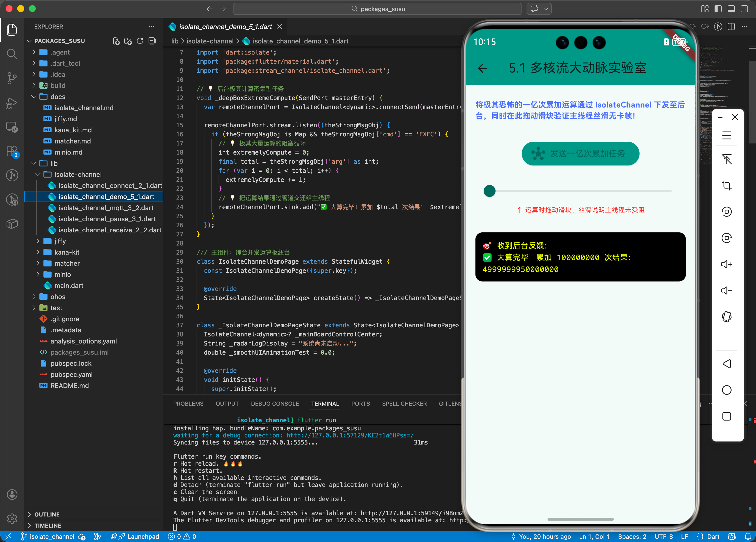
Task: Open the Search sidebar icon
Action: 12,54
